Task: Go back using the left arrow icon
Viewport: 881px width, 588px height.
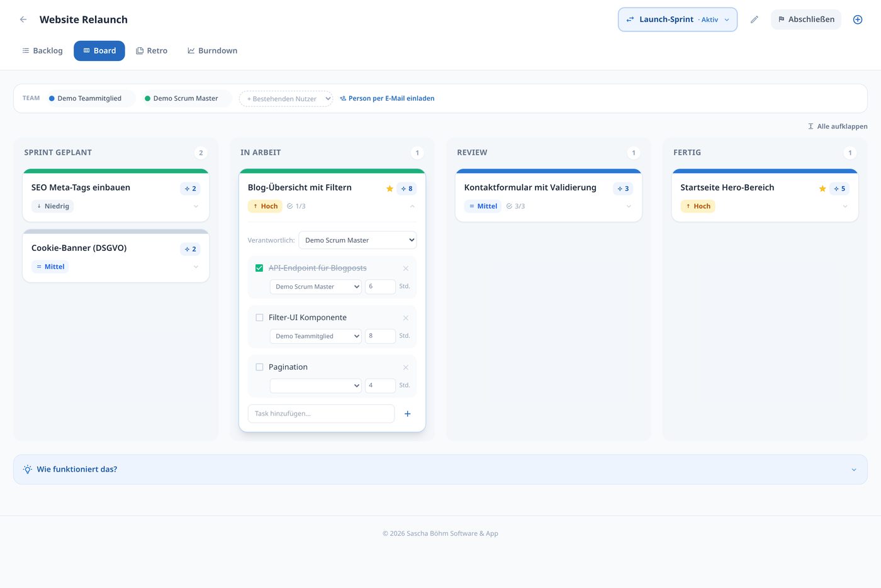Action: click(x=23, y=19)
